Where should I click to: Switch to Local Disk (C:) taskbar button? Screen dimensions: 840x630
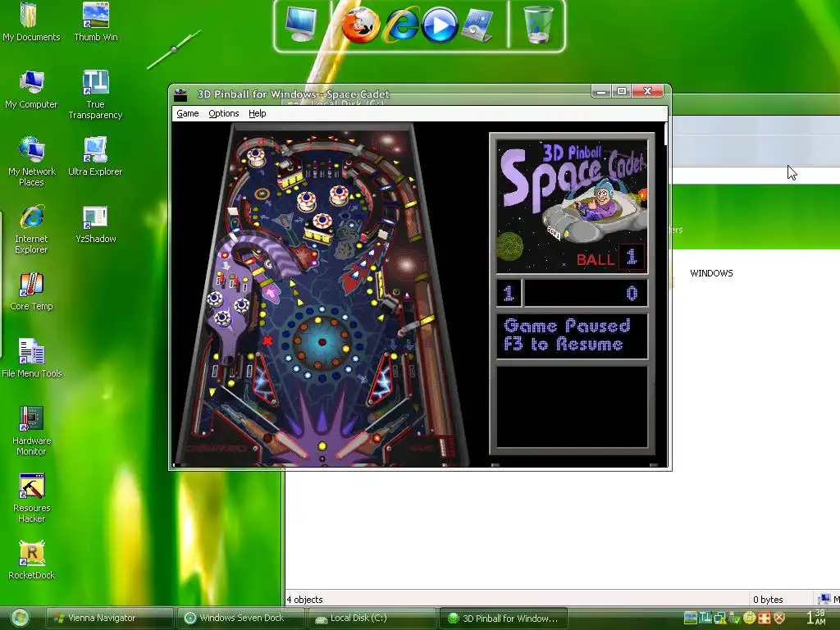coord(372,619)
